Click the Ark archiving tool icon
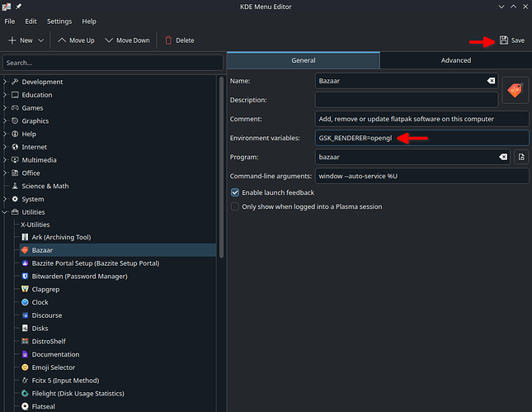Image resolution: width=532 pixels, height=412 pixels. pos(25,237)
